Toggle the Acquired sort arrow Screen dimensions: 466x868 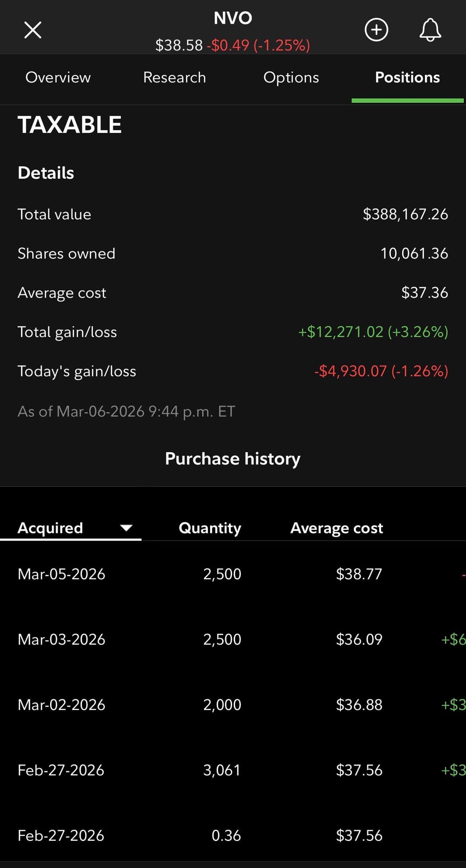pos(126,528)
